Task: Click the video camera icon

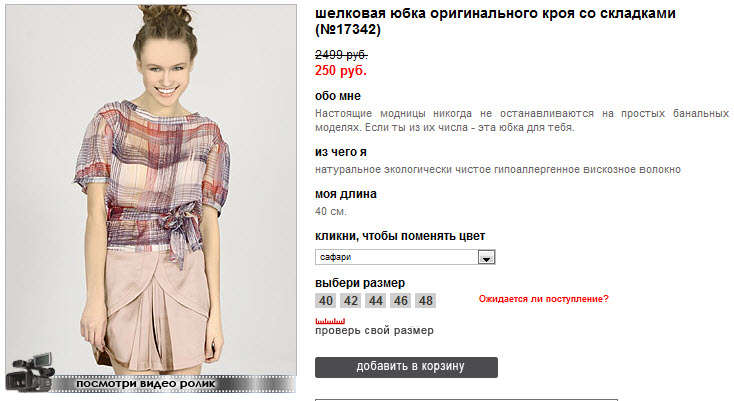Action: pyautogui.click(x=30, y=372)
